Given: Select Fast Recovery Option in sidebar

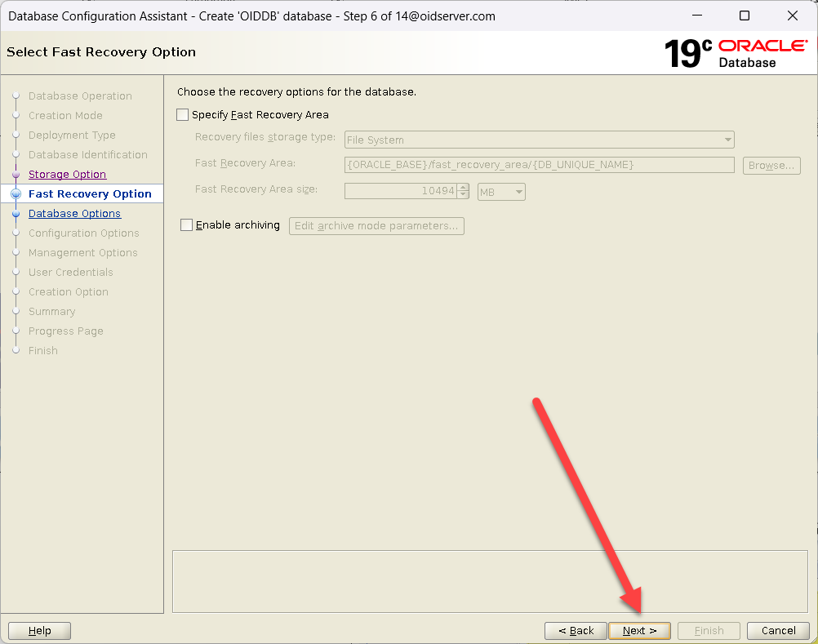Looking at the screenshot, I should tap(90, 194).
